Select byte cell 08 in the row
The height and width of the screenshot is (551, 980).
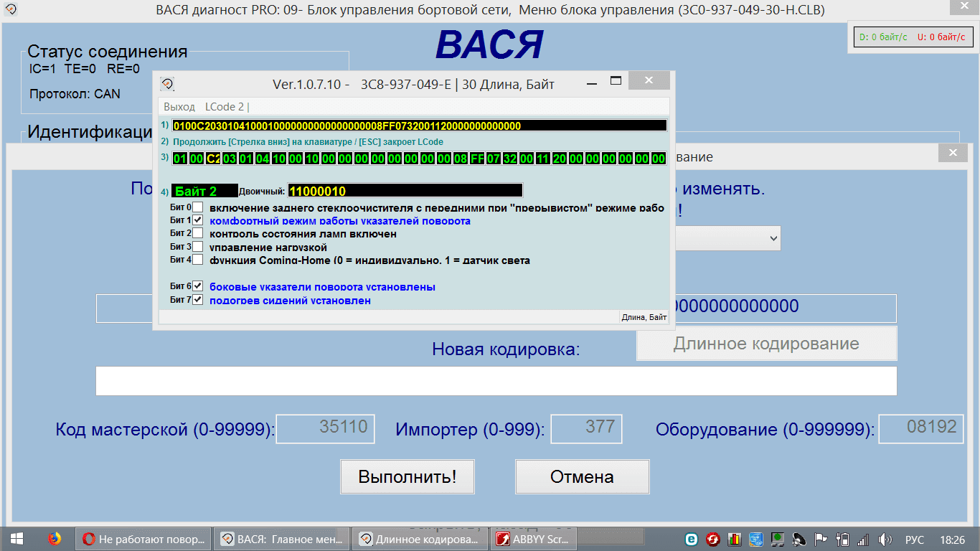pyautogui.click(x=461, y=158)
